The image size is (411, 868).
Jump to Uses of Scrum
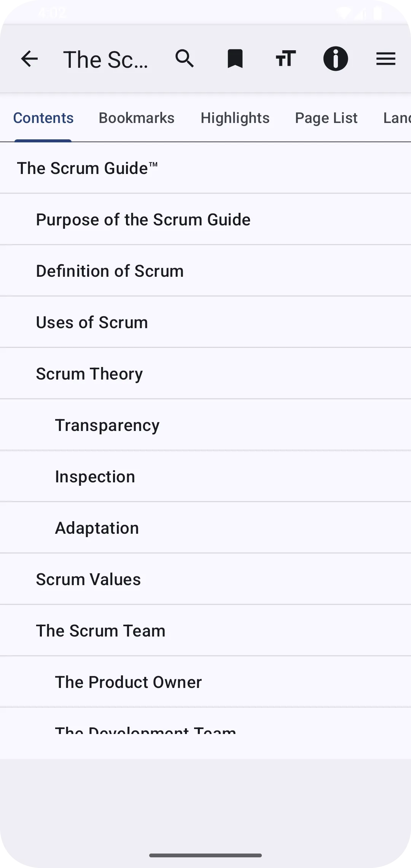205,322
